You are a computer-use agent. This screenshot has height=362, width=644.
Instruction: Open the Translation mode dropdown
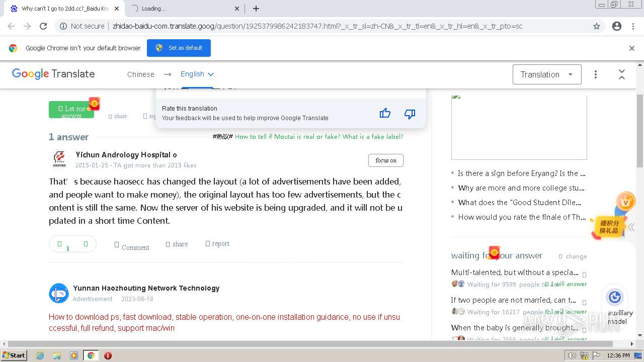[547, 74]
